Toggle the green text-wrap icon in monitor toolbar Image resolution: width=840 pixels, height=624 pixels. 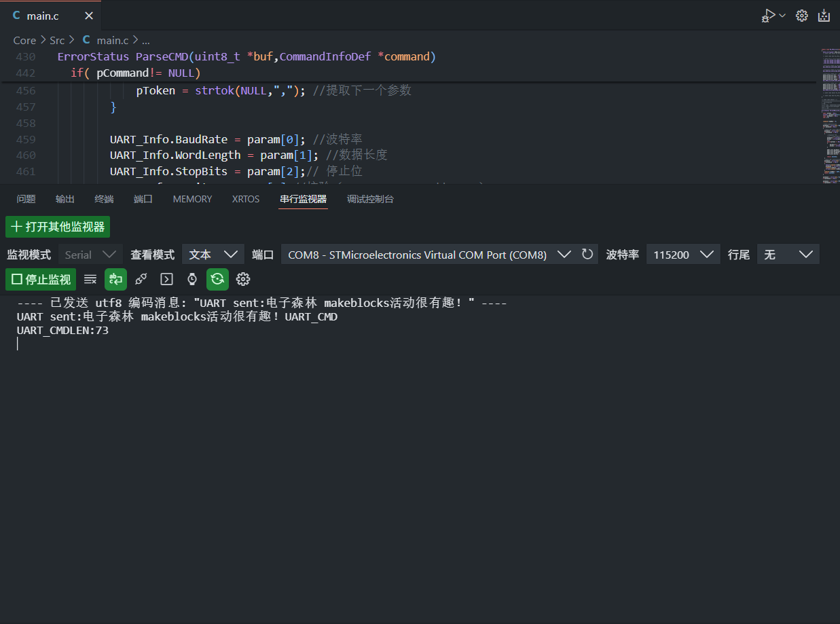115,279
